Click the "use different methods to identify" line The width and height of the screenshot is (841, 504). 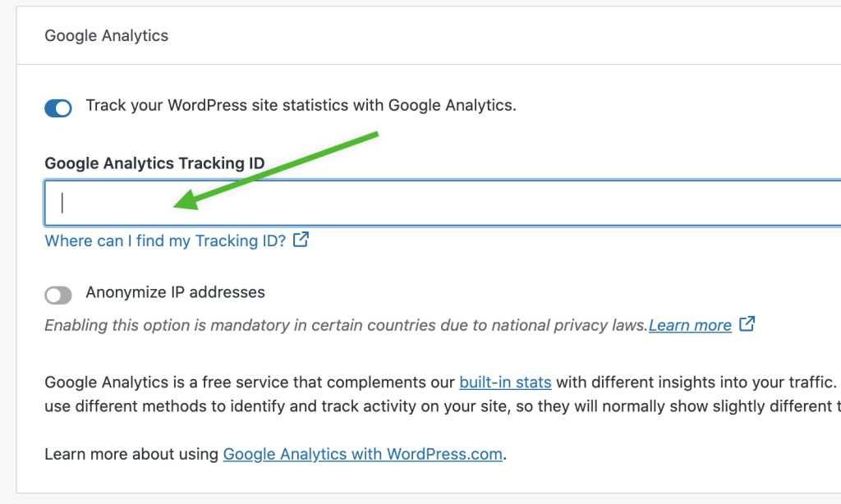[443, 406]
